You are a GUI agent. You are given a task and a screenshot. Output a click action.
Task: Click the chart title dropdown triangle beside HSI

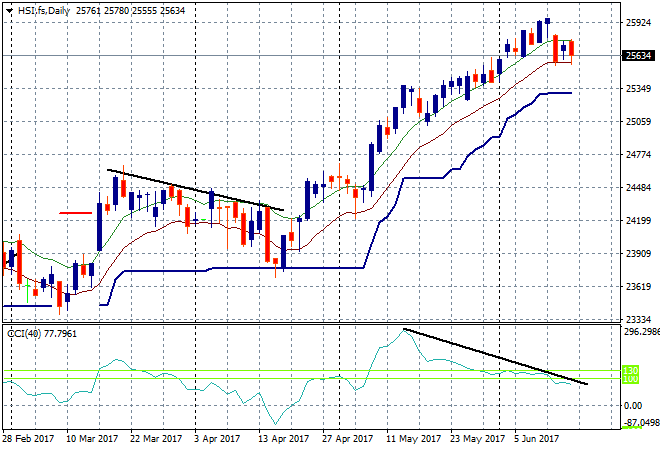[x=9, y=11]
